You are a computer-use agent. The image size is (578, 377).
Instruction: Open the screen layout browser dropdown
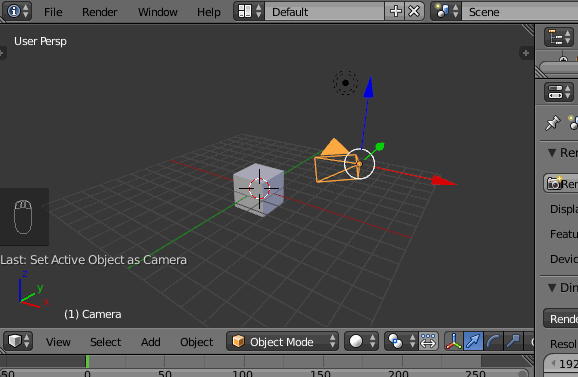pyautogui.click(x=249, y=11)
